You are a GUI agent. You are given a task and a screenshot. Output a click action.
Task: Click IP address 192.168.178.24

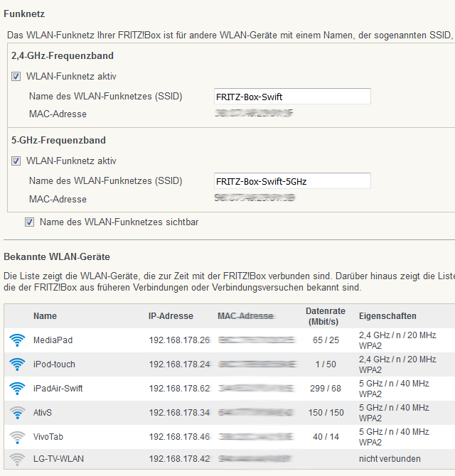point(179,364)
